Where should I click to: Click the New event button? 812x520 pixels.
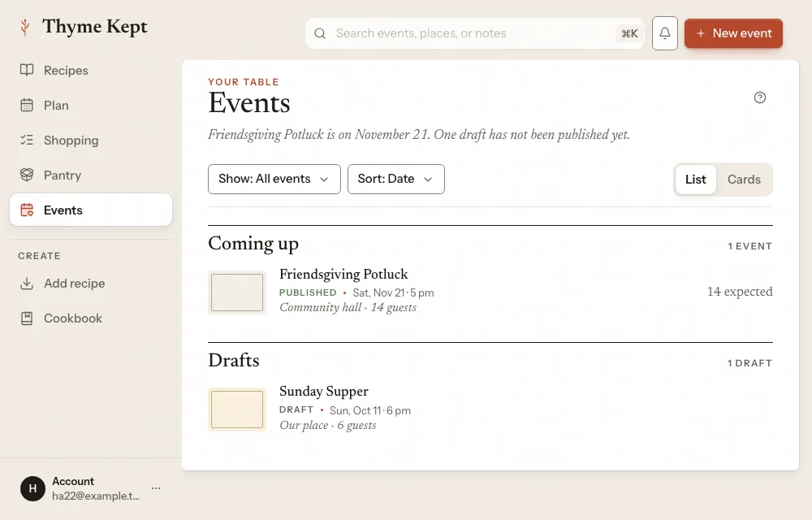(x=733, y=33)
